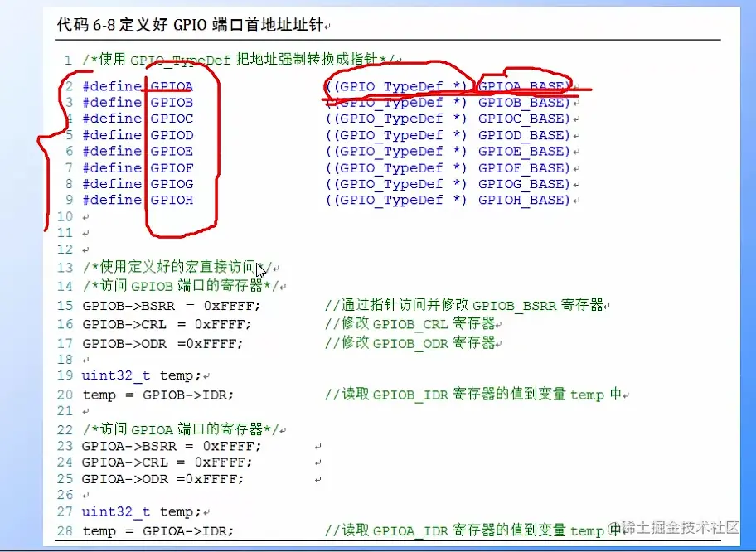Click the comment "访问 GPIOA 端口的寄存器"
The image size is (756, 552).
point(181,429)
